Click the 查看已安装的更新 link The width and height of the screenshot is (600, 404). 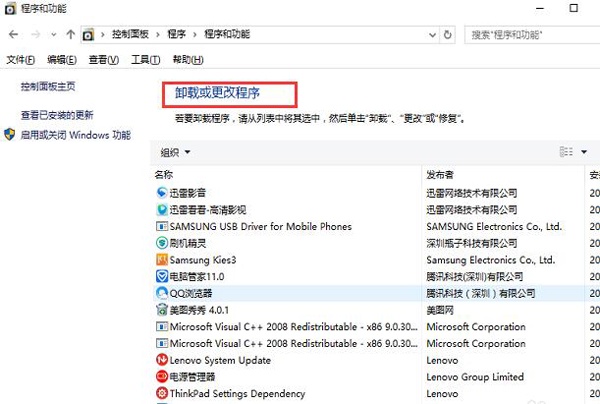(x=57, y=115)
